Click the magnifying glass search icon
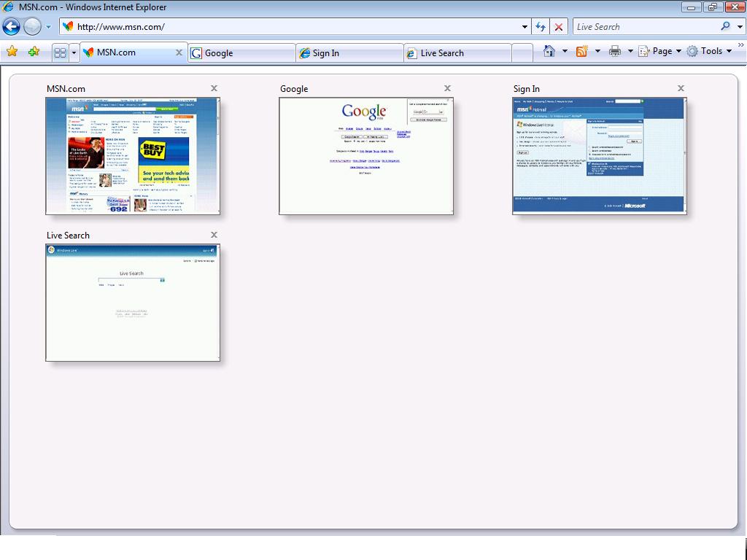The height and width of the screenshot is (560, 747). point(726,27)
